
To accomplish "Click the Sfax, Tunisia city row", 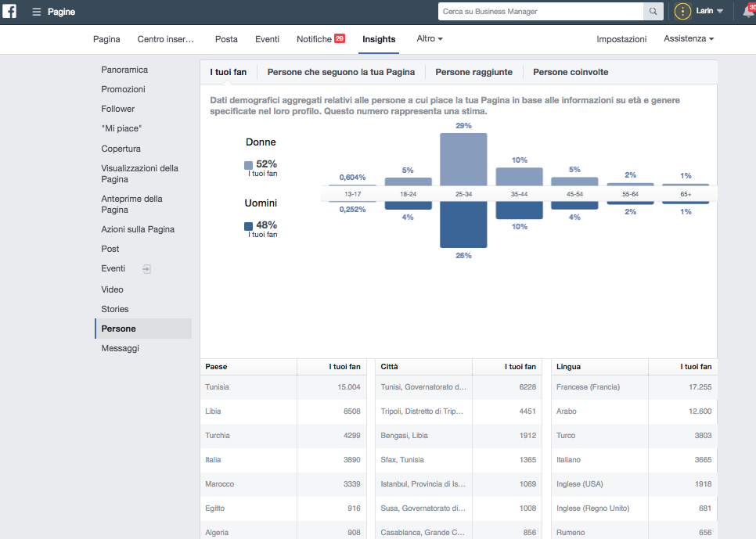I will pos(459,460).
